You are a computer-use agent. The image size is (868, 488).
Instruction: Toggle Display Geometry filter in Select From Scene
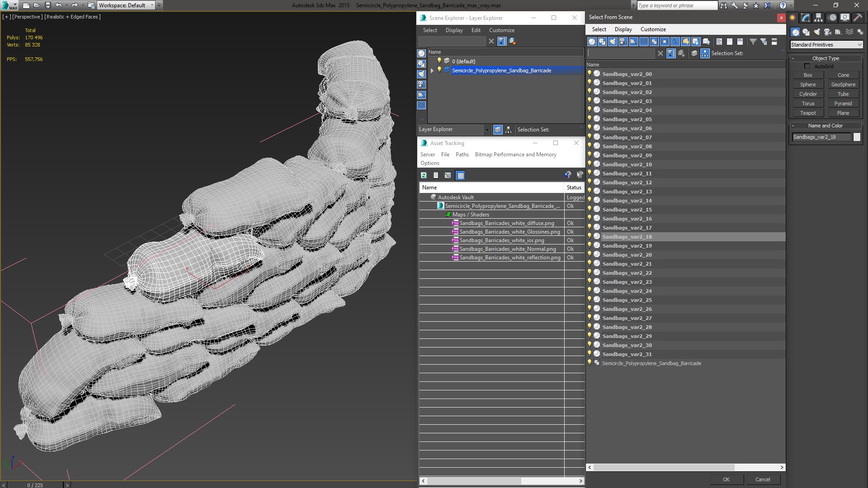pos(592,42)
